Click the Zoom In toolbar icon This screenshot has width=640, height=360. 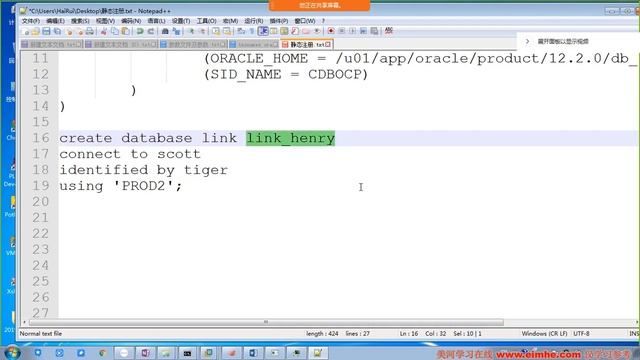(191, 31)
